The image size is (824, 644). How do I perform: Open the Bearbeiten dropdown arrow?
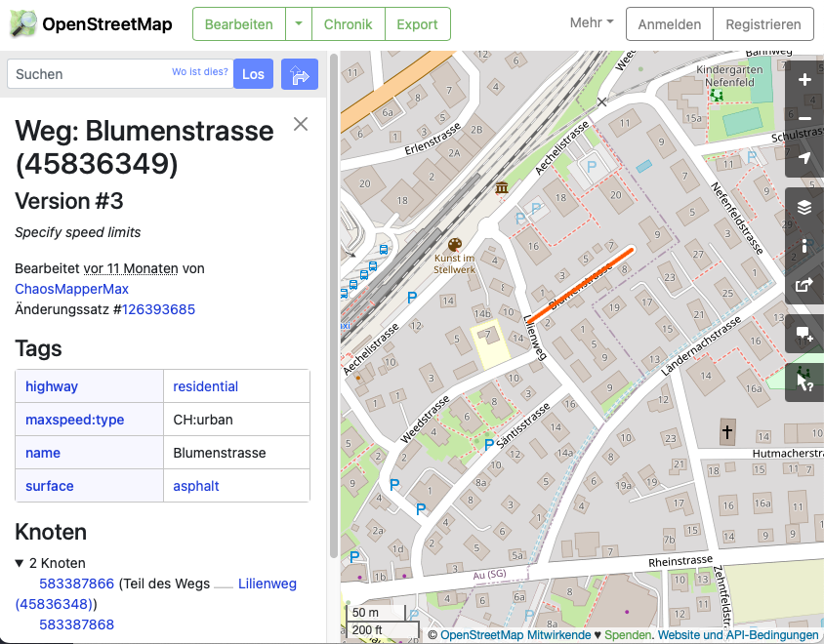(x=300, y=24)
